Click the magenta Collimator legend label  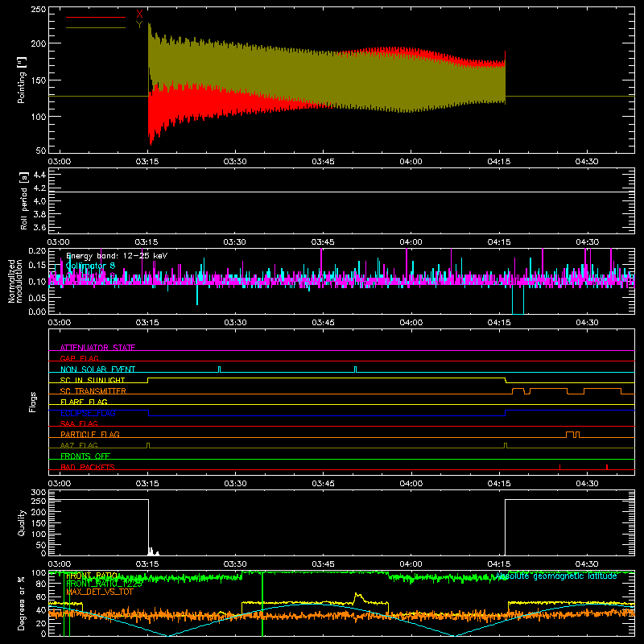(x=90, y=275)
